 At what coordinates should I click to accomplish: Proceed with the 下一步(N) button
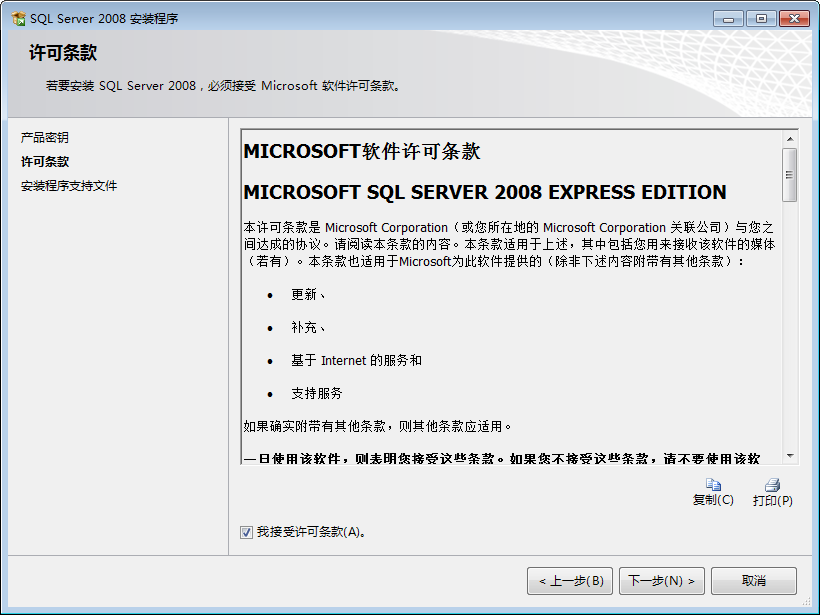pos(662,581)
